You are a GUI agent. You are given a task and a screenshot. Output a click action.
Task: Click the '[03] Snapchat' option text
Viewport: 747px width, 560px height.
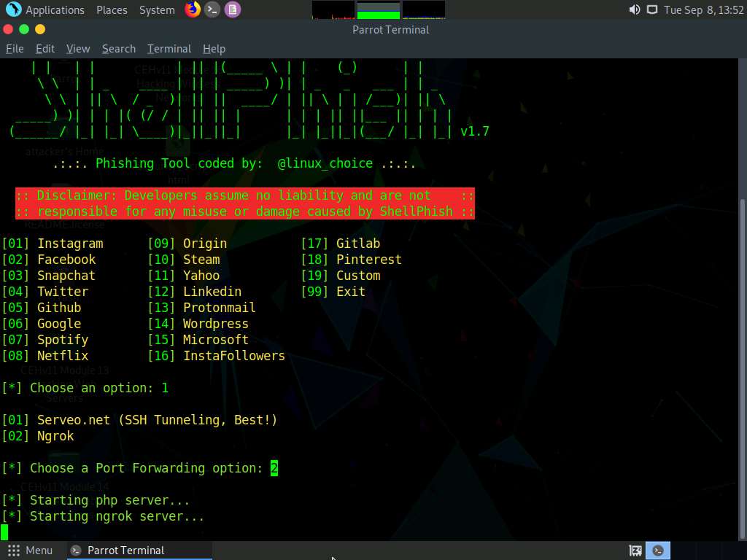tap(49, 276)
